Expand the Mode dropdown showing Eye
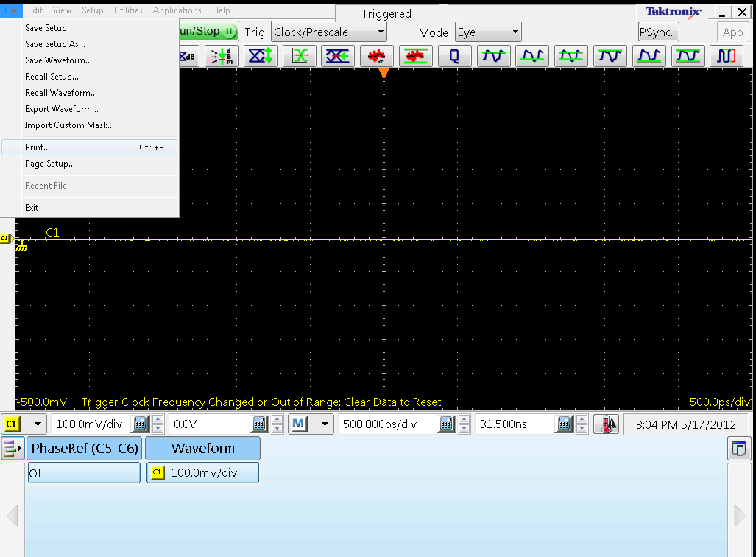The height and width of the screenshot is (557, 756). [x=488, y=32]
